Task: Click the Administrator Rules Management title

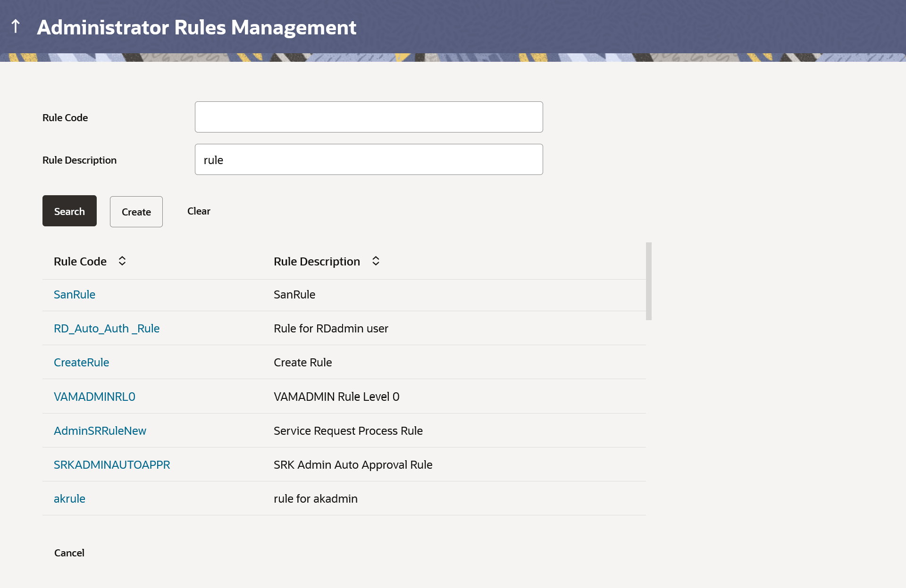Action: point(196,27)
